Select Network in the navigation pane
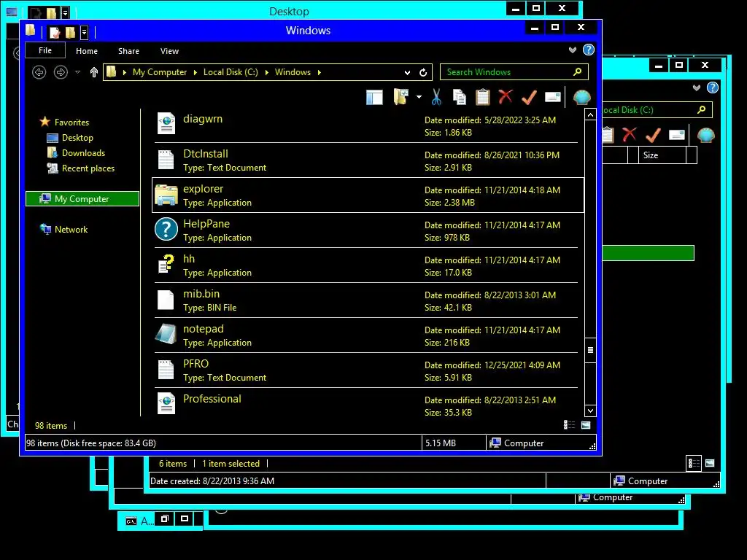 (71, 230)
